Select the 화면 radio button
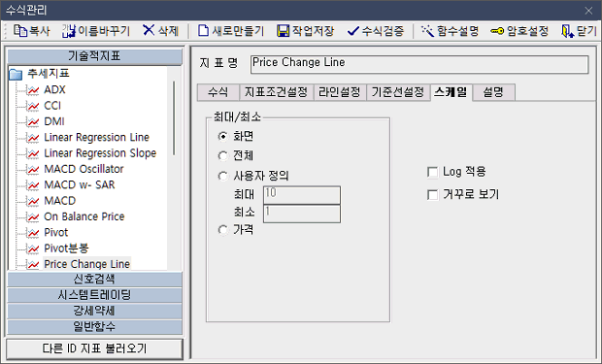Viewport: 602px width, 364px height. tap(222, 136)
